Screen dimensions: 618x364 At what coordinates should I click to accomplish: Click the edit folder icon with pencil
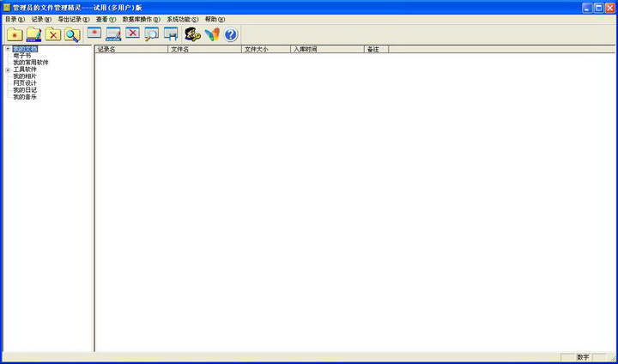33,34
